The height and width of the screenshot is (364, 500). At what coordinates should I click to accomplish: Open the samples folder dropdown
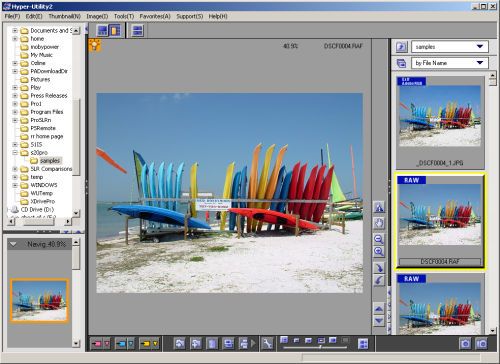[450, 47]
